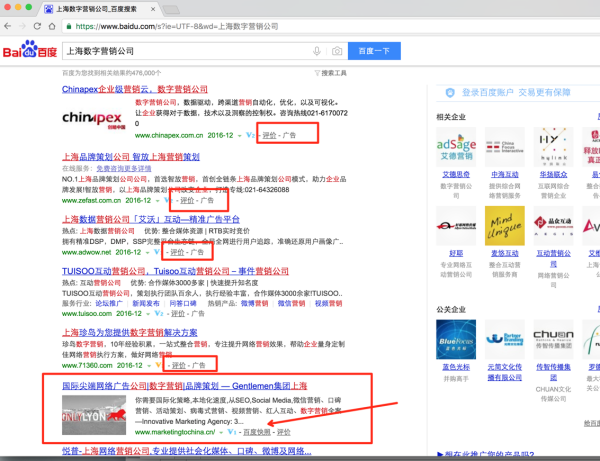
Task: Click the browser forward arrow
Action: point(22,26)
